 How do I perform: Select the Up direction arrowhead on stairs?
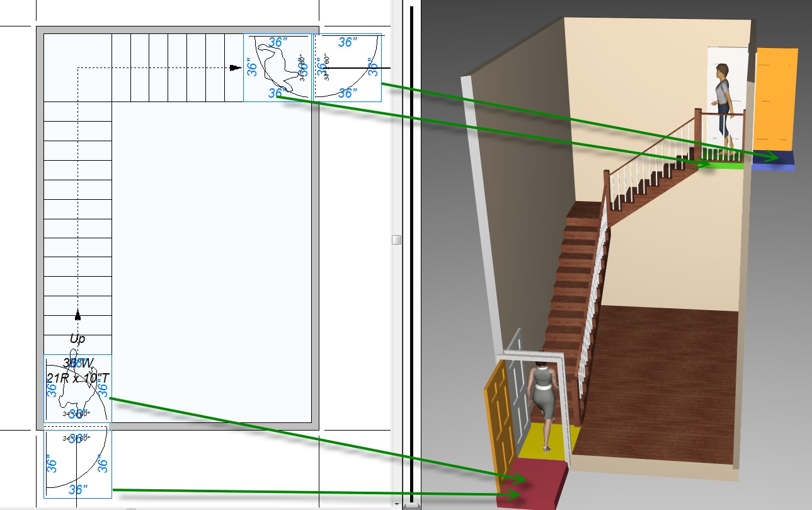point(77,315)
